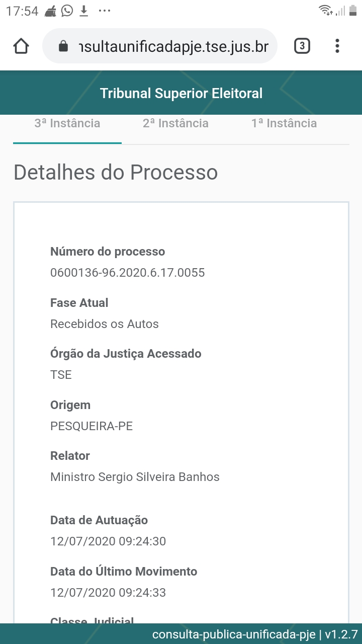Tap the URL address bar

(x=173, y=47)
